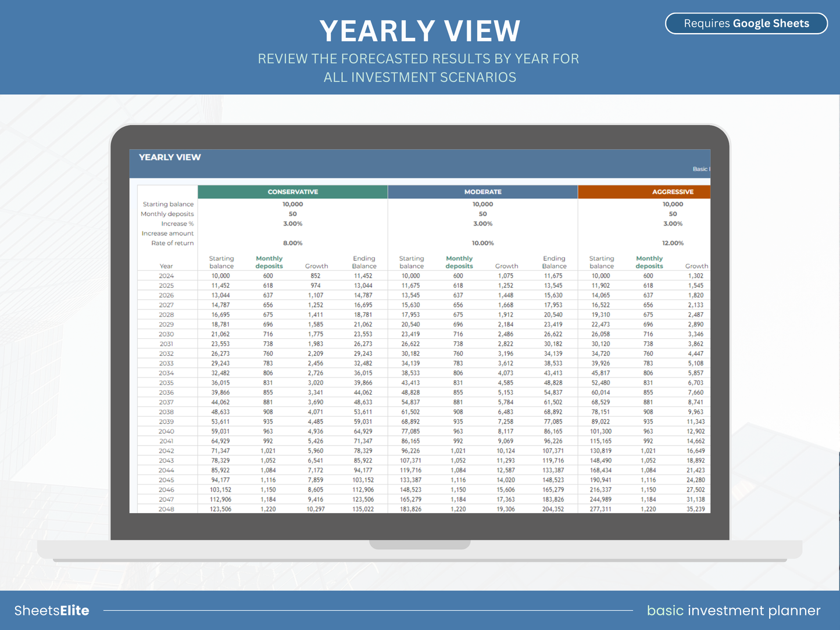Select the YEARLY VIEW title inside the spreadsheet
Viewport: 840px width, 630px height.
pyautogui.click(x=170, y=157)
